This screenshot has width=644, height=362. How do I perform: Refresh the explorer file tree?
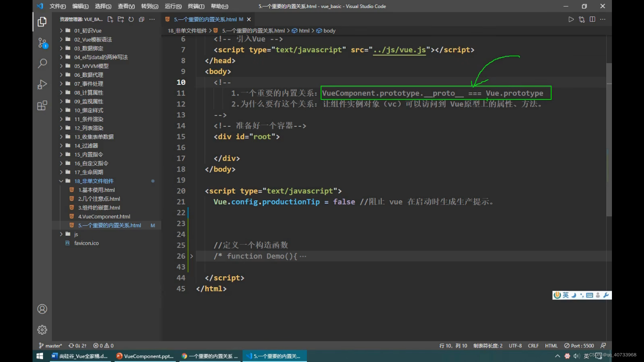(131, 19)
